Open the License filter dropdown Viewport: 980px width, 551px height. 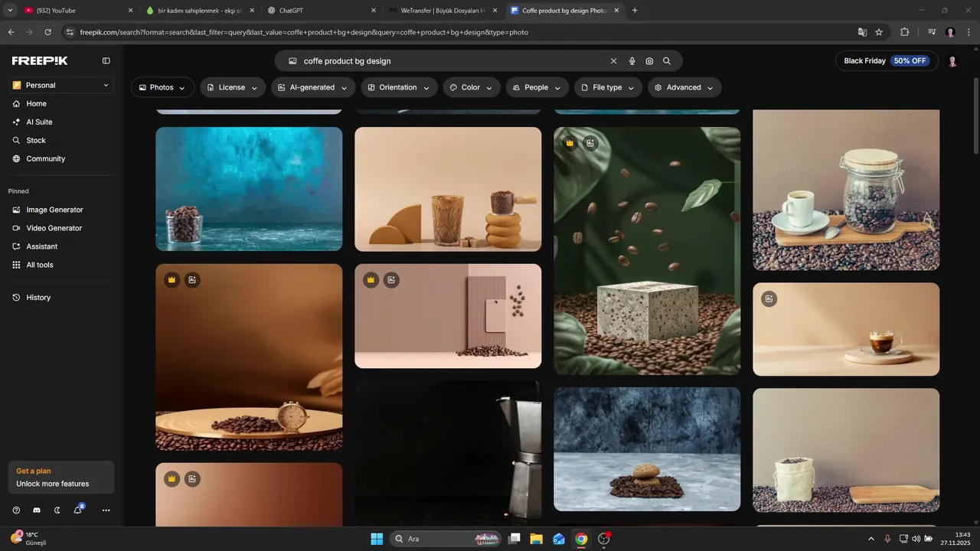point(233,87)
